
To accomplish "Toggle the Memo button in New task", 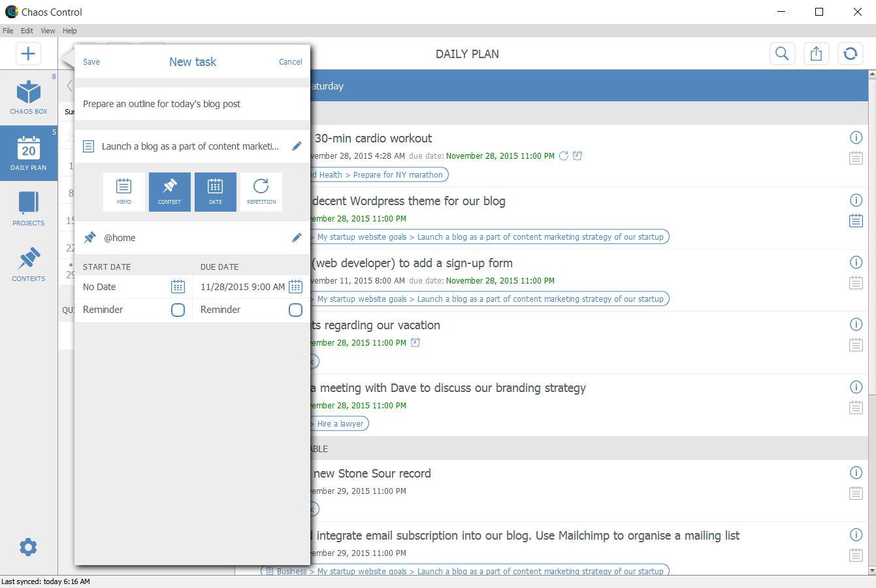I will tap(124, 191).
